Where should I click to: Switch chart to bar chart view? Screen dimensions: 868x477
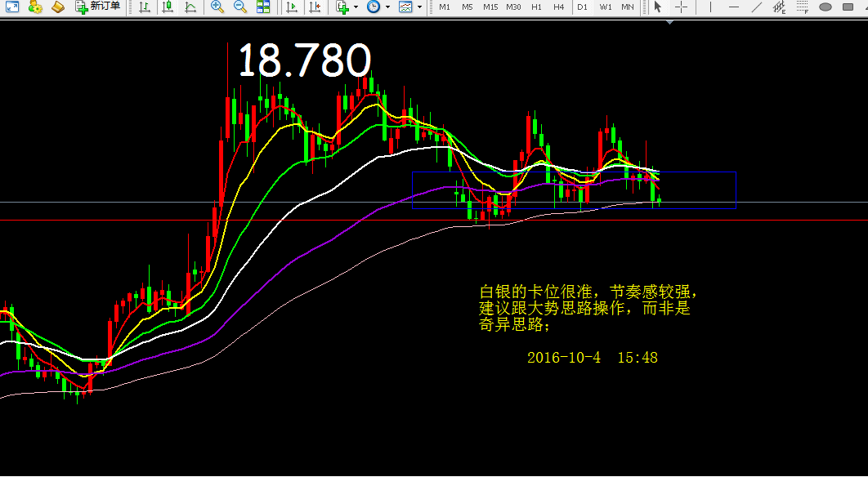tap(145, 7)
